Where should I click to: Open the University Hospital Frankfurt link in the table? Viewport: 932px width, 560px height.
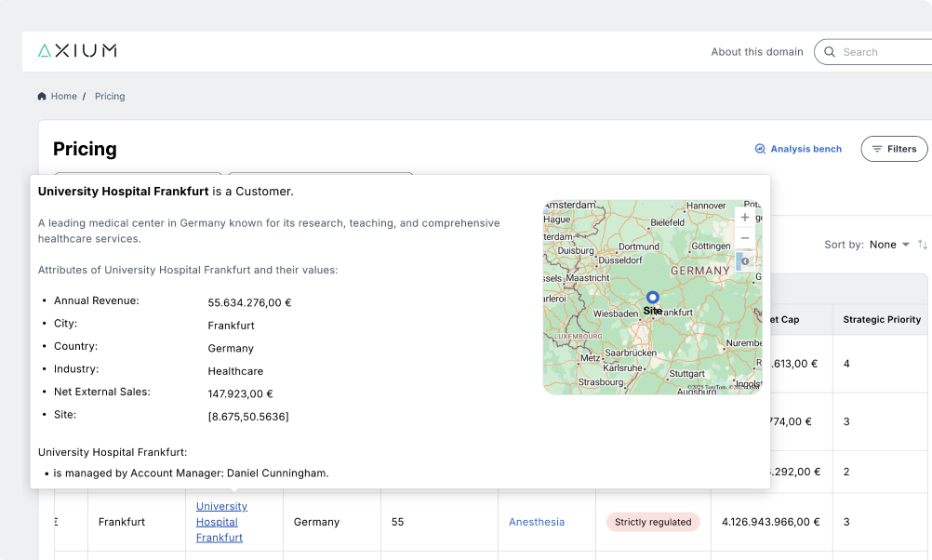pos(221,522)
